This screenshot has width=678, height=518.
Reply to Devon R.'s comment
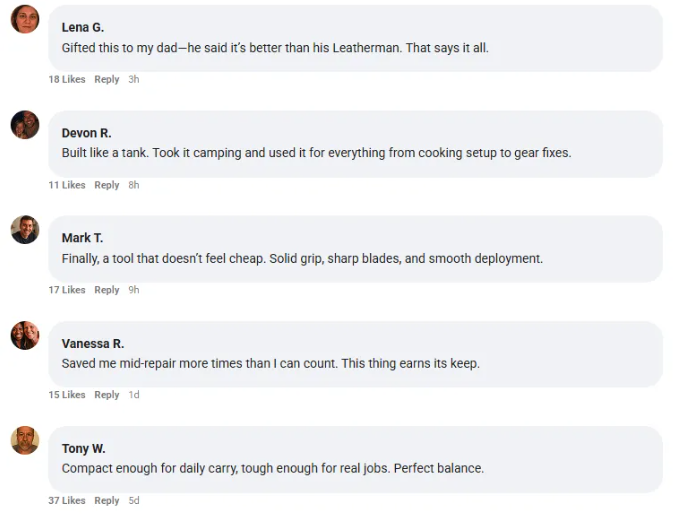click(x=107, y=185)
